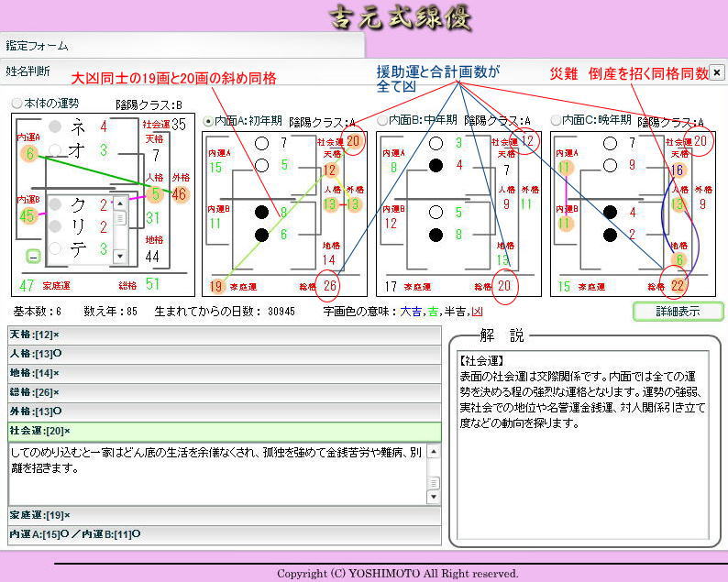Select the 内面B:中年期 radio button
Screen dimensions: 728x582
[382, 120]
